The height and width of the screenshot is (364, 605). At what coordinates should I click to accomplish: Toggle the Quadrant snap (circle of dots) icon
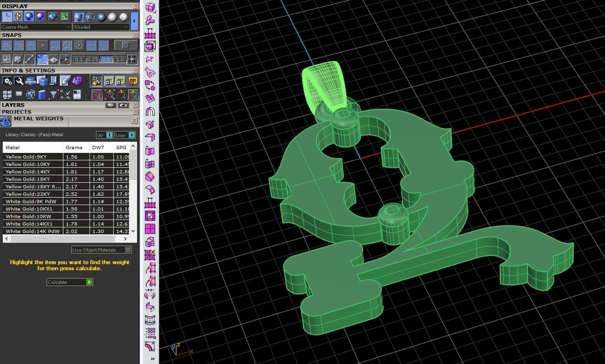point(67,45)
